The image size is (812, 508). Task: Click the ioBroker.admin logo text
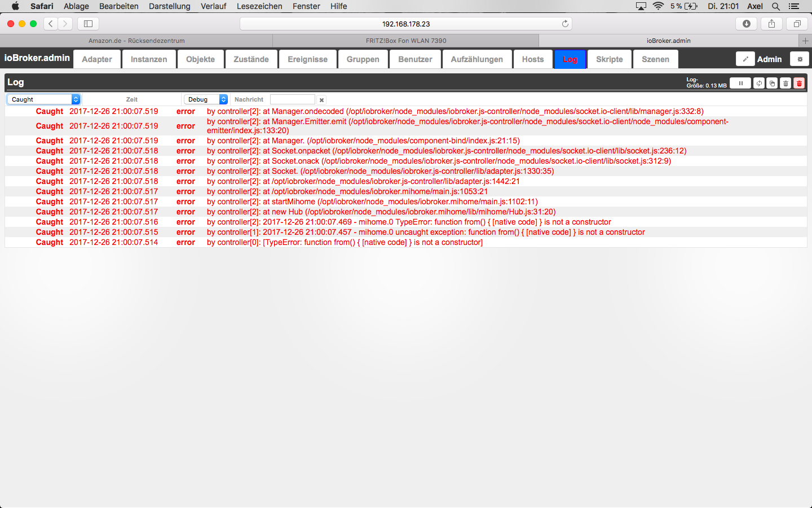point(37,58)
